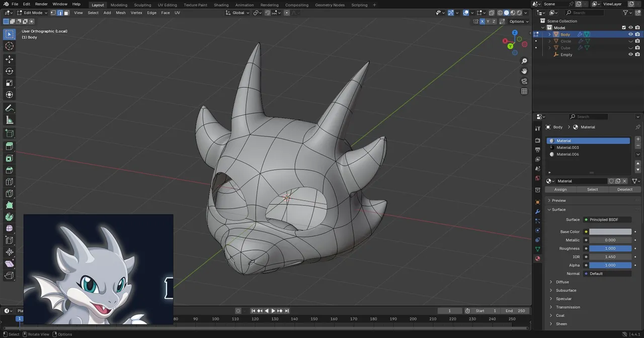Select the Extrude Region tool

pyautogui.click(x=9, y=146)
